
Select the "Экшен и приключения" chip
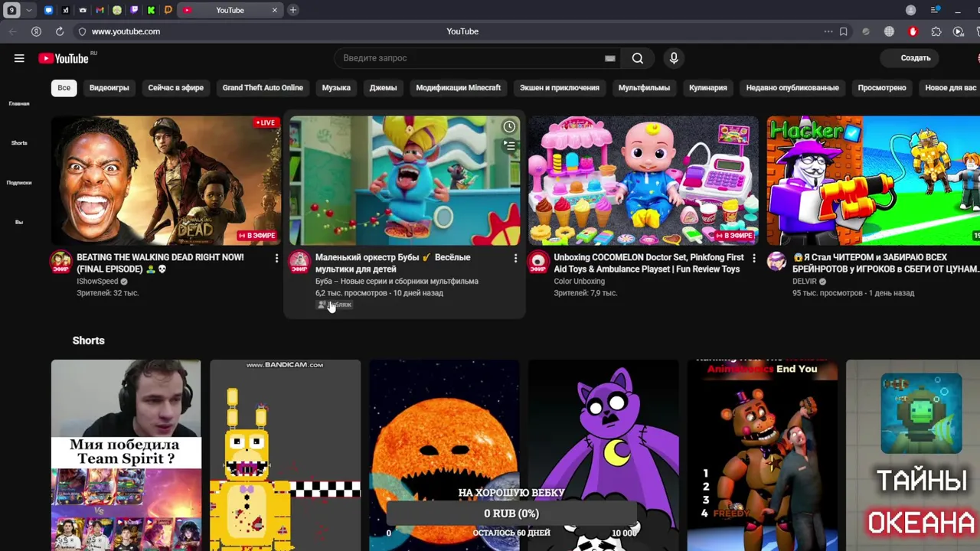click(x=560, y=87)
